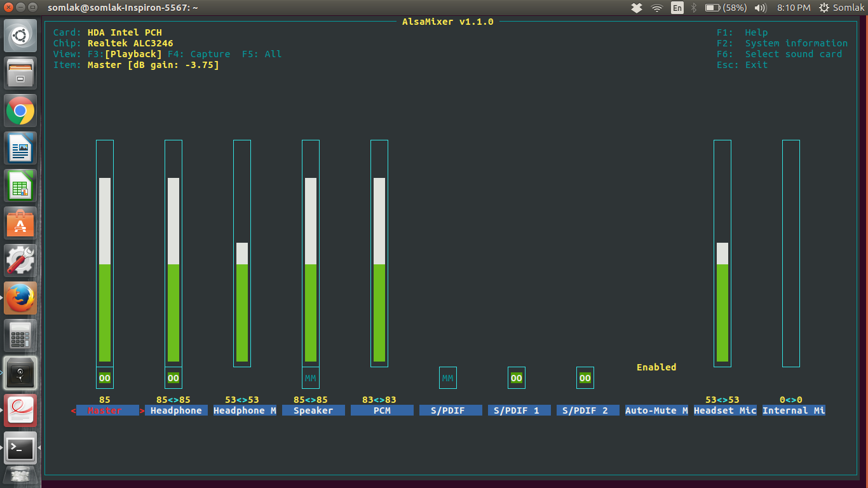Launch Firefox from the dock
The height and width of the screenshot is (488, 868).
pyautogui.click(x=20, y=298)
